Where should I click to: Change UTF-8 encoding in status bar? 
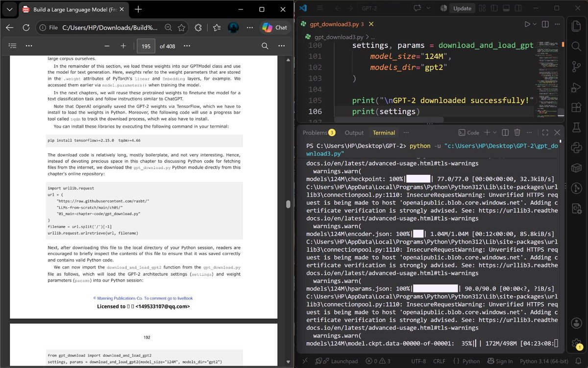point(418,361)
